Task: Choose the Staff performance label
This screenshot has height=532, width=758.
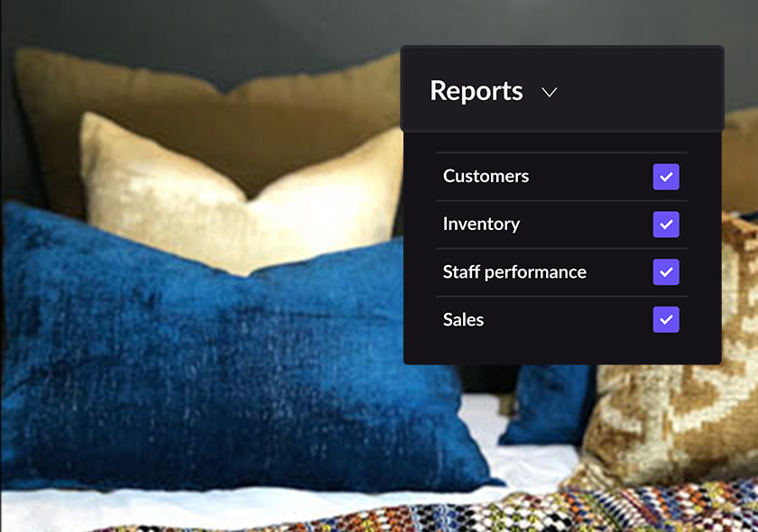Action: (x=514, y=272)
